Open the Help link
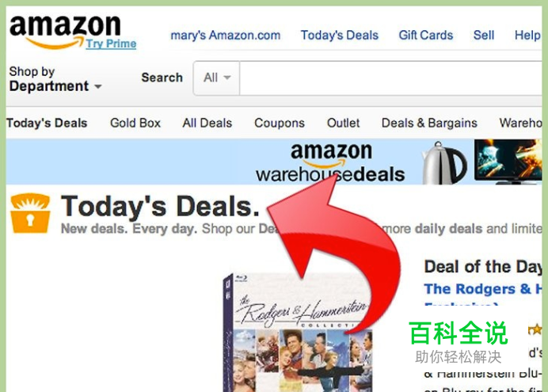This screenshot has height=392, width=548. pyautogui.click(x=527, y=36)
